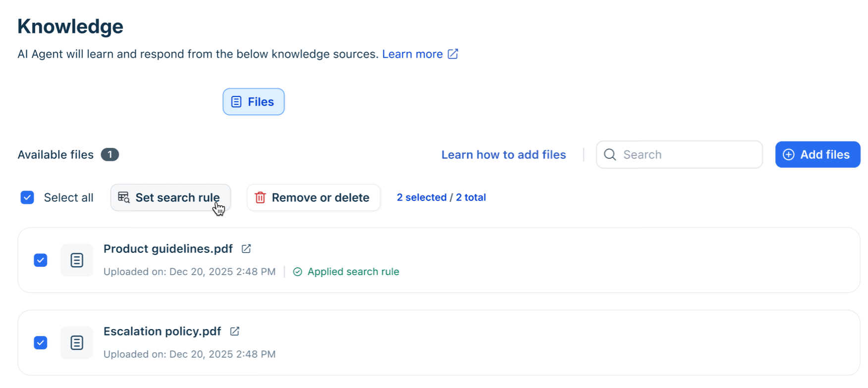Open Product guidelines.pdf external link icon

click(246, 249)
